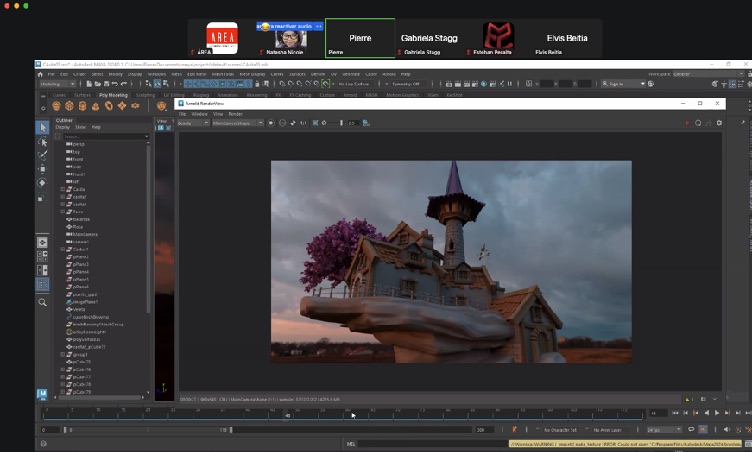Create a polygon cylinder from the shelf
The height and width of the screenshot is (452, 752).
[x=82, y=106]
